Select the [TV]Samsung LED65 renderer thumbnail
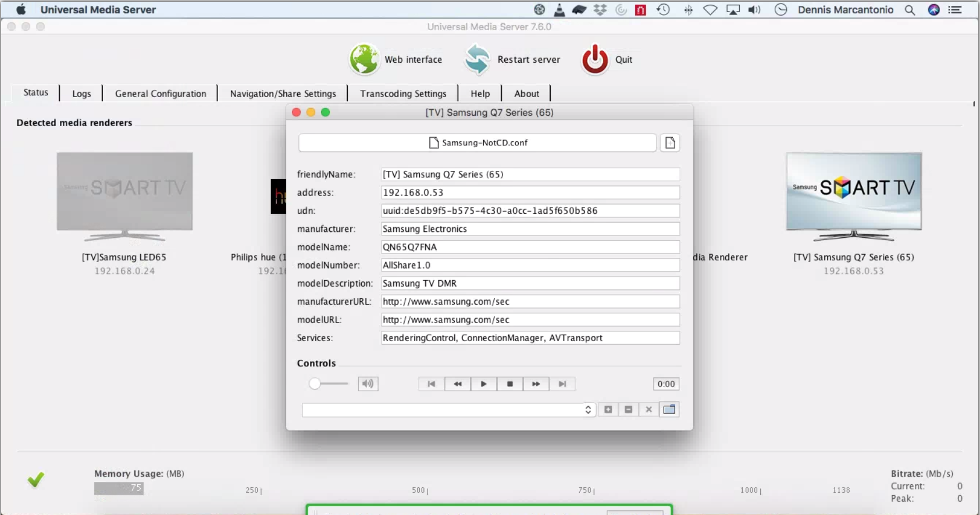The height and width of the screenshot is (515, 980). coord(124,196)
